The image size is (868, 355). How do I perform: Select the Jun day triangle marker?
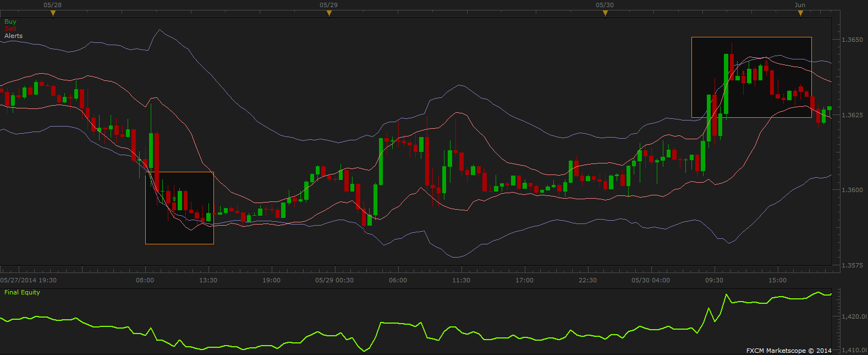800,13
